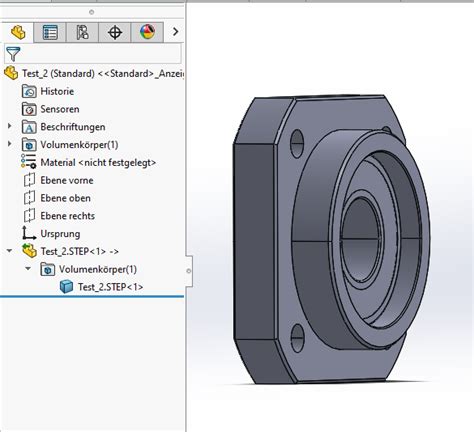The image size is (474, 432).
Task: Click the Material icon
Action: 29,162
